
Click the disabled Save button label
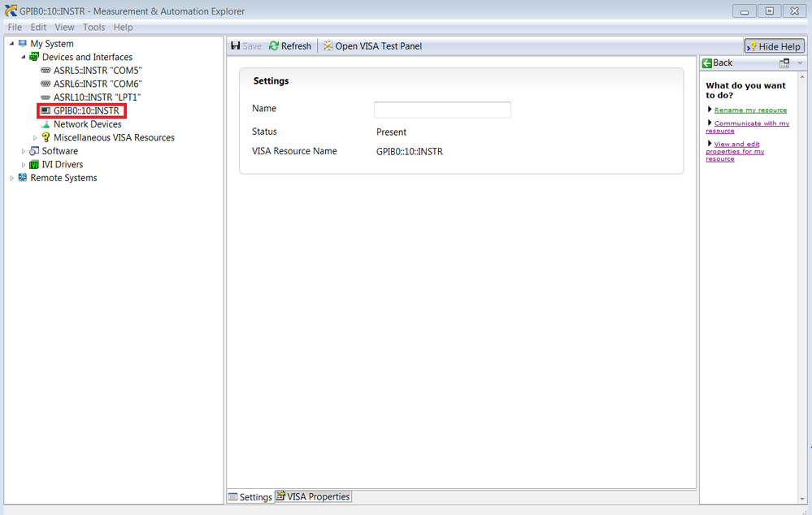pyautogui.click(x=252, y=46)
